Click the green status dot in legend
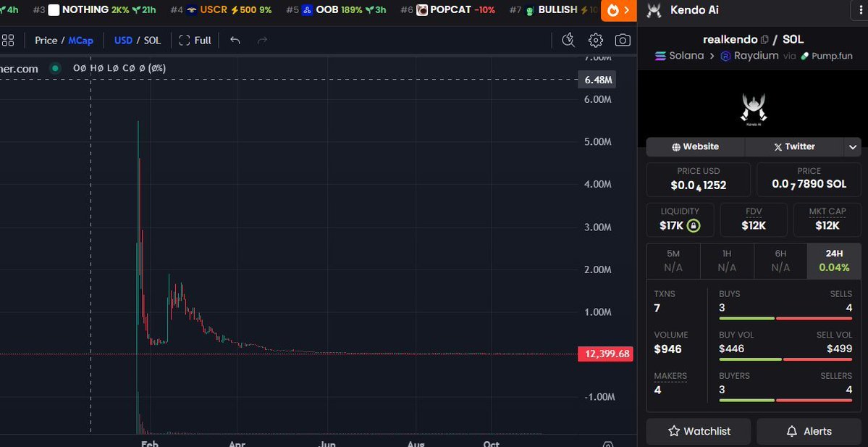The height and width of the screenshot is (447, 868). click(55, 68)
